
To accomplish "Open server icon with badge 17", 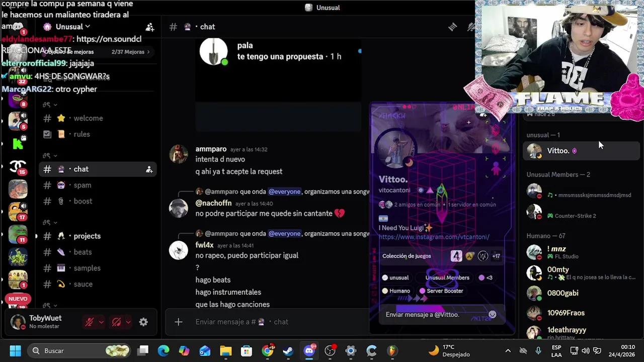I will tap(18, 211).
